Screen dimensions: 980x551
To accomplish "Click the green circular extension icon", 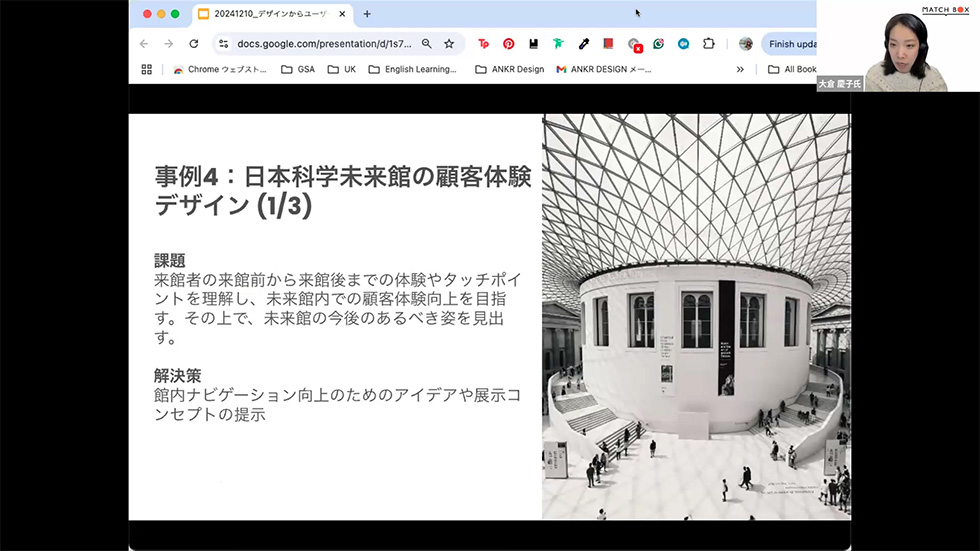I will point(658,44).
